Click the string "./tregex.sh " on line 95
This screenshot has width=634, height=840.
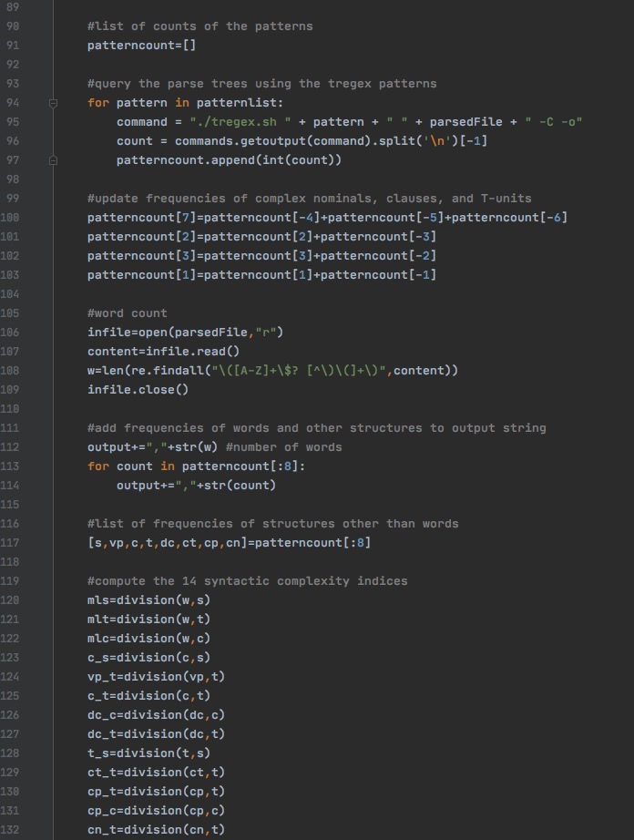[240, 122]
